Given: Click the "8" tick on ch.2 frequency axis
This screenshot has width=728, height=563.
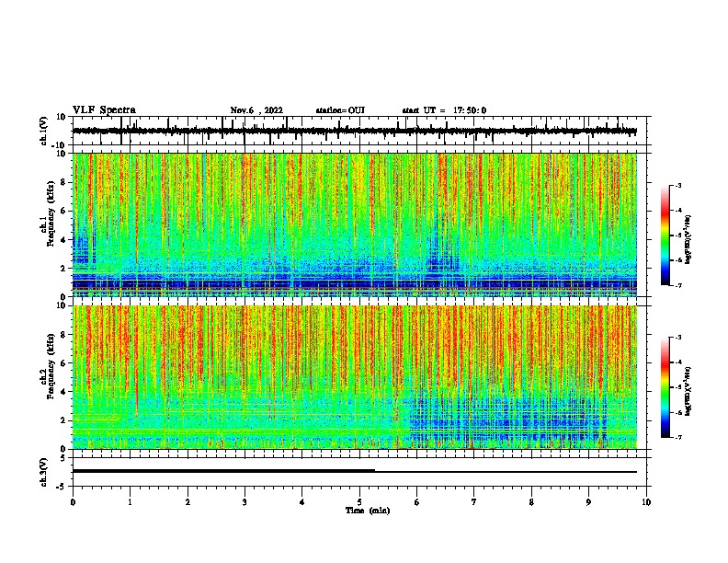Looking at the screenshot, I should click(x=64, y=335).
